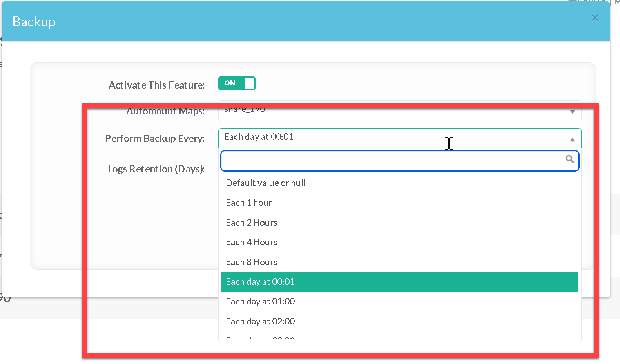Choose 'Each 1 hour' backup interval
Image resolution: width=620 pixels, height=364 pixels.
click(249, 203)
